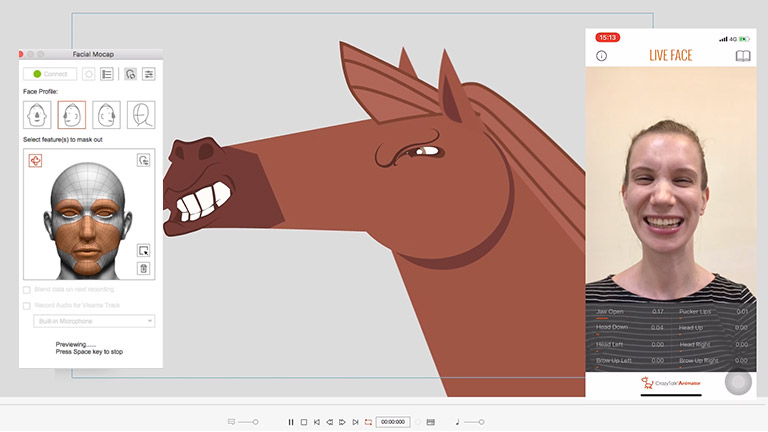Enable Blend data on next recording

[26, 289]
